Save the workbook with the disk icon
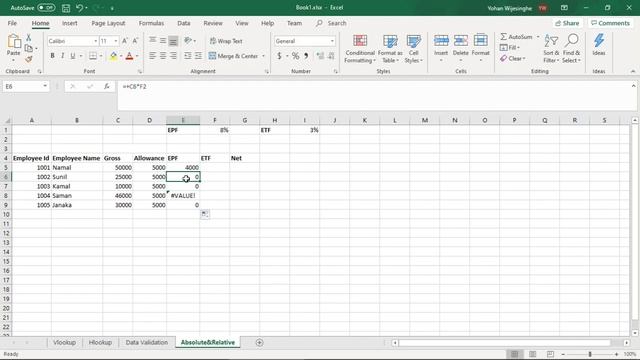This screenshot has width=640, height=360. (66, 8)
